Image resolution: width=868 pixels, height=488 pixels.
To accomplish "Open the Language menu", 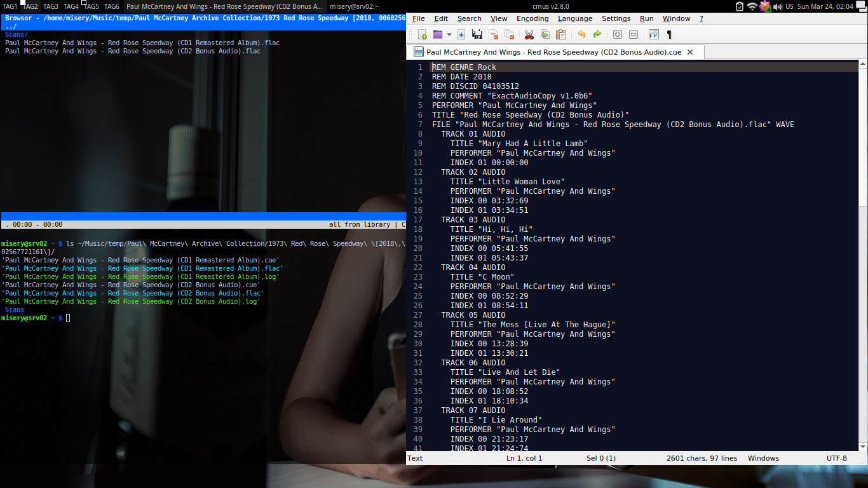I will (575, 18).
